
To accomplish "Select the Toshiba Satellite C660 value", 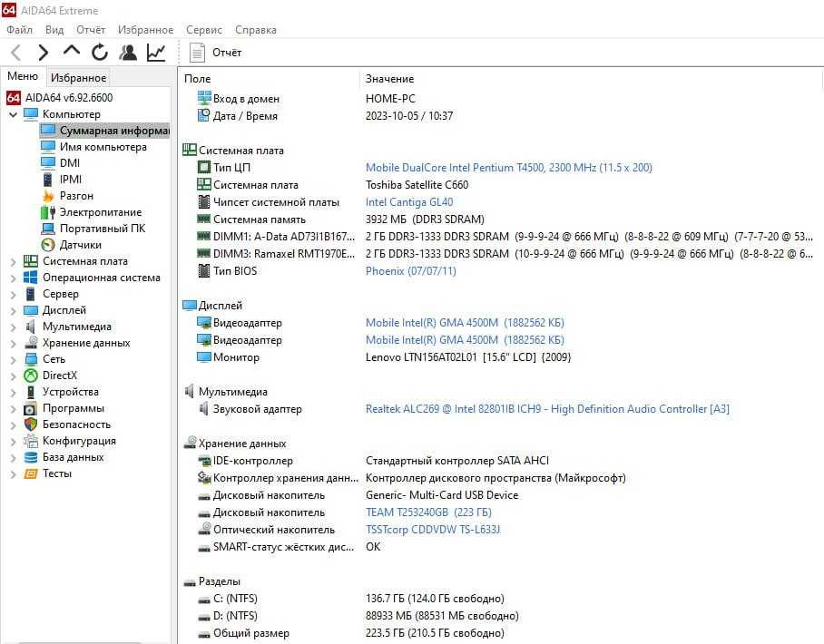I will coord(417,185).
